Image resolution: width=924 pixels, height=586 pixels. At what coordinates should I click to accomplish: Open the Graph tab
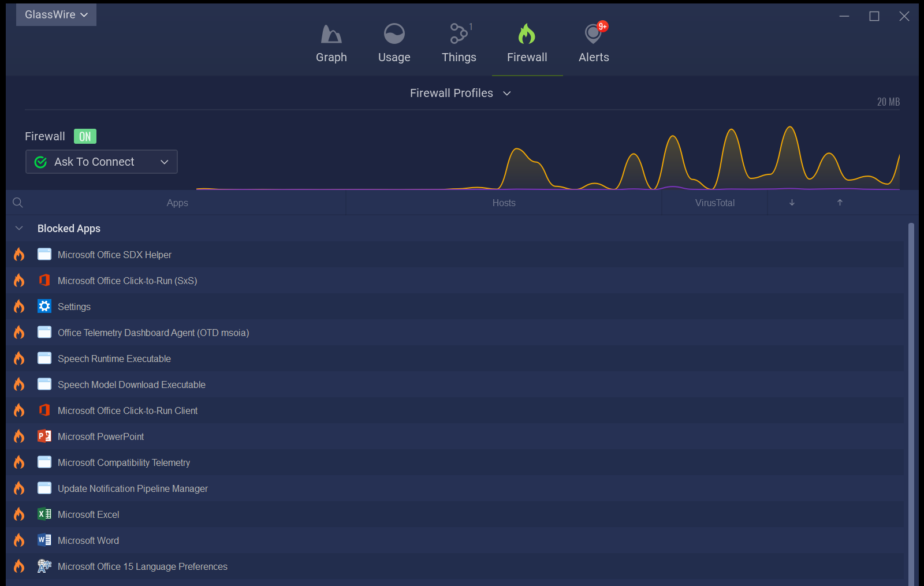point(331,44)
